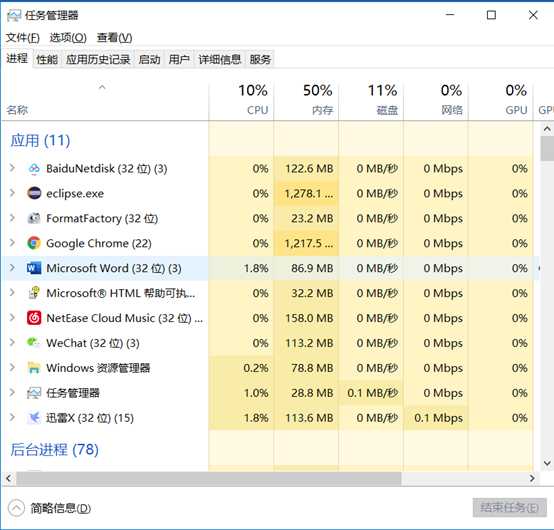Open the 文件(F) menu
Screen dimensions: 554x530
tap(23, 37)
